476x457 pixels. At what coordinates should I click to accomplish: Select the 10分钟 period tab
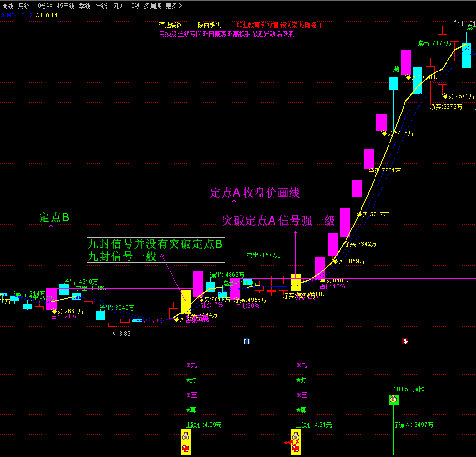(x=43, y=6)
